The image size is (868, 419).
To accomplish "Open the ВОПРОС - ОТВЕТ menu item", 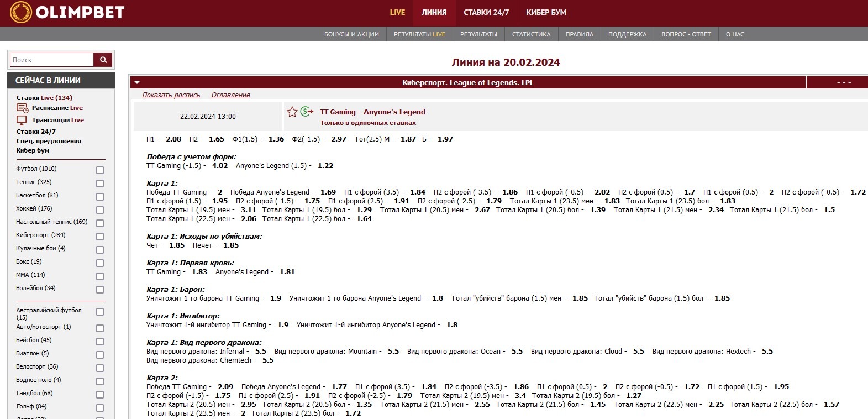I will click(x=686, y=34).
